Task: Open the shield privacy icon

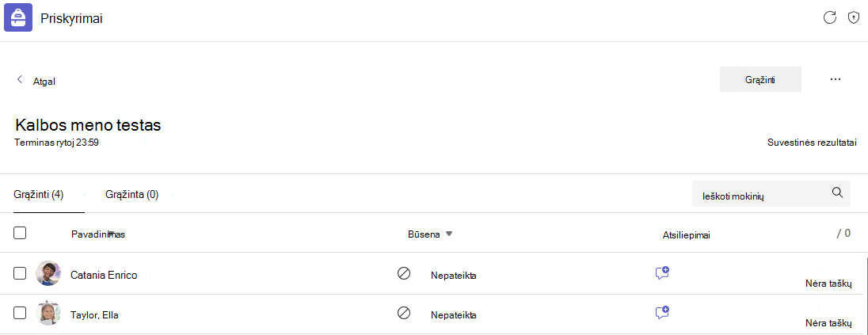Action: (854, 17)
